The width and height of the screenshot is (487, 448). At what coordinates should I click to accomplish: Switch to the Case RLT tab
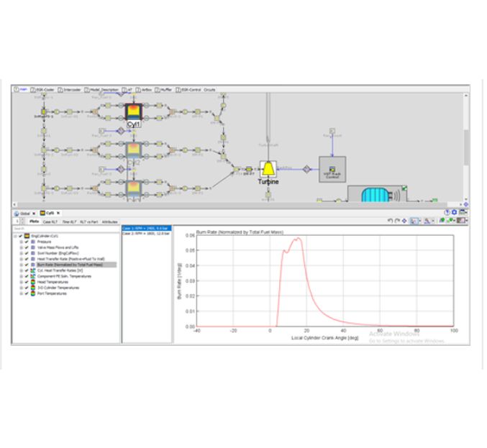[x=50, y=222]
